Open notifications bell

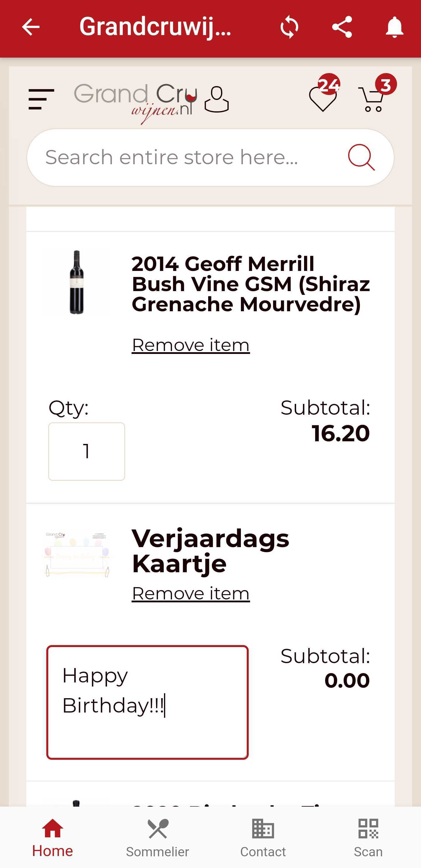coord(394,27)
